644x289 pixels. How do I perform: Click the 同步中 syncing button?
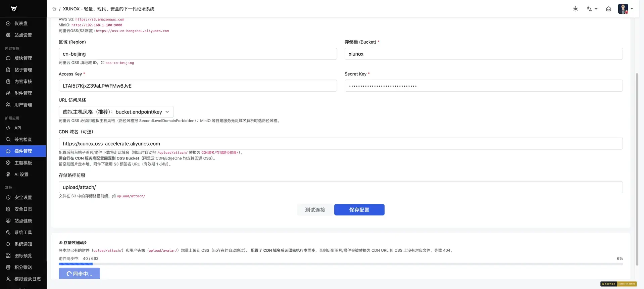click(79, 274)
